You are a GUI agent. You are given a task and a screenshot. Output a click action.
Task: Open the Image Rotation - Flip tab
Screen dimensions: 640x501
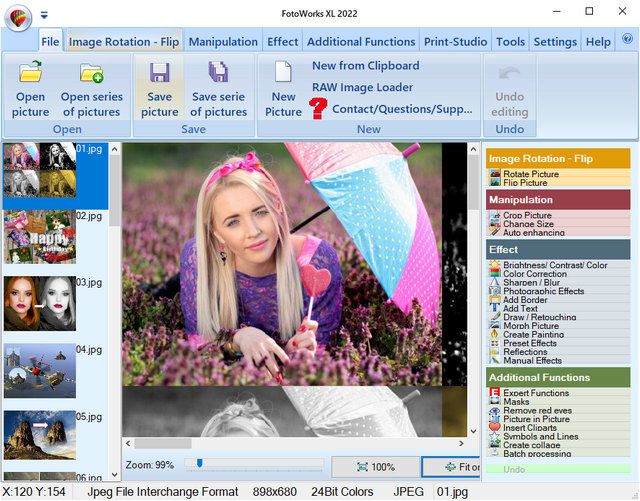point(123,42)
